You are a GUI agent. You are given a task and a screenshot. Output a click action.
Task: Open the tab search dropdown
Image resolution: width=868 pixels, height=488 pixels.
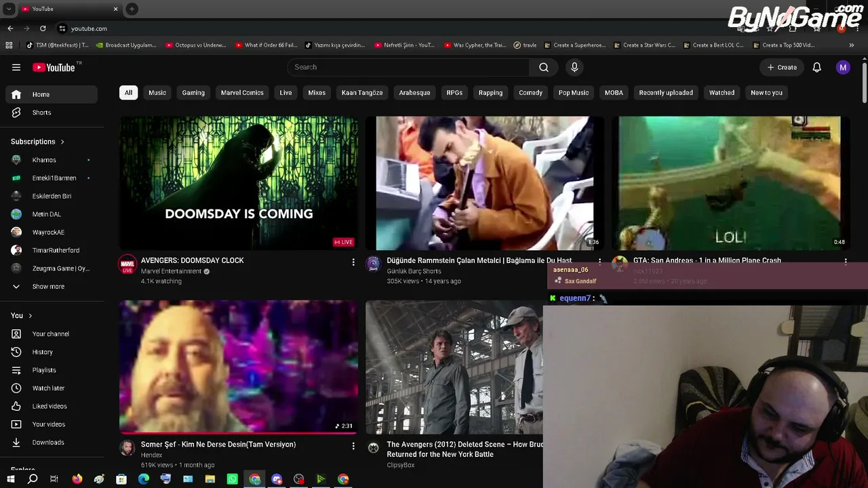pos(9,9)
